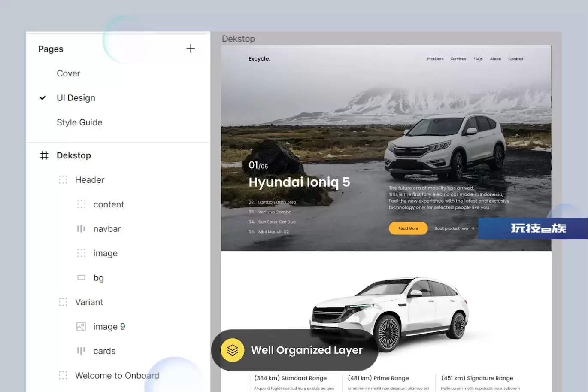Click the yellow layers stack icon

tap(233, 350)
